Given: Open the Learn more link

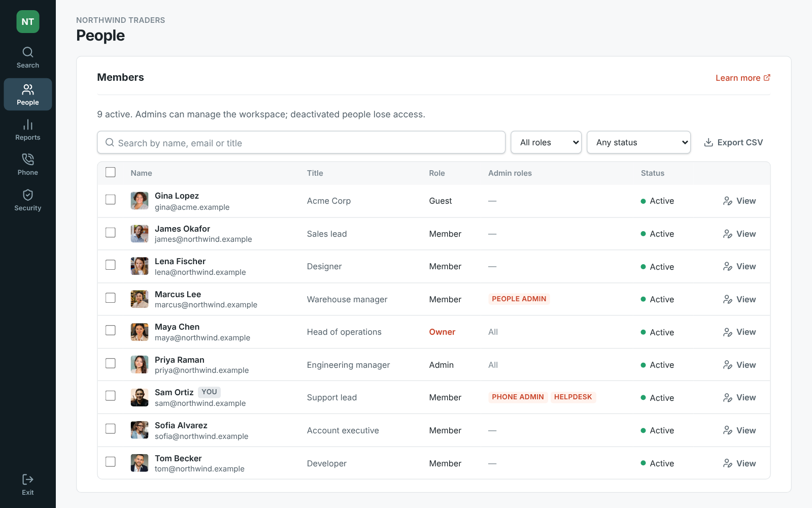Looking at the screenshot, I should tap(743, 78).
